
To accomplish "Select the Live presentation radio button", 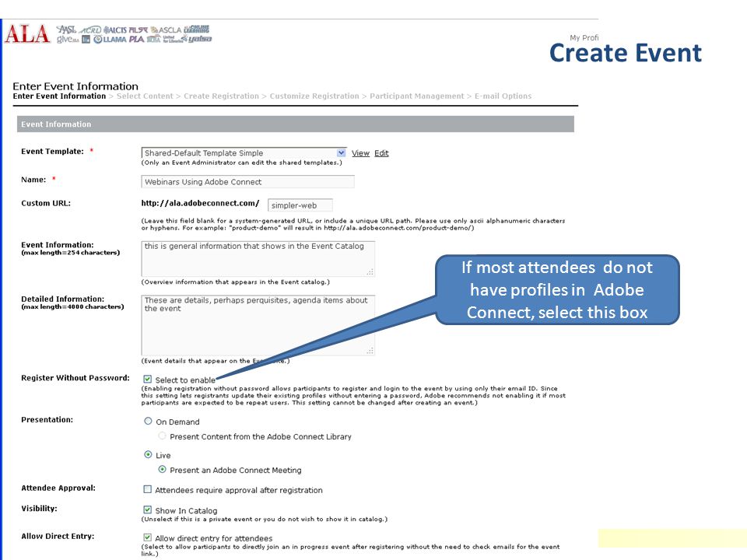I will 148,455.
